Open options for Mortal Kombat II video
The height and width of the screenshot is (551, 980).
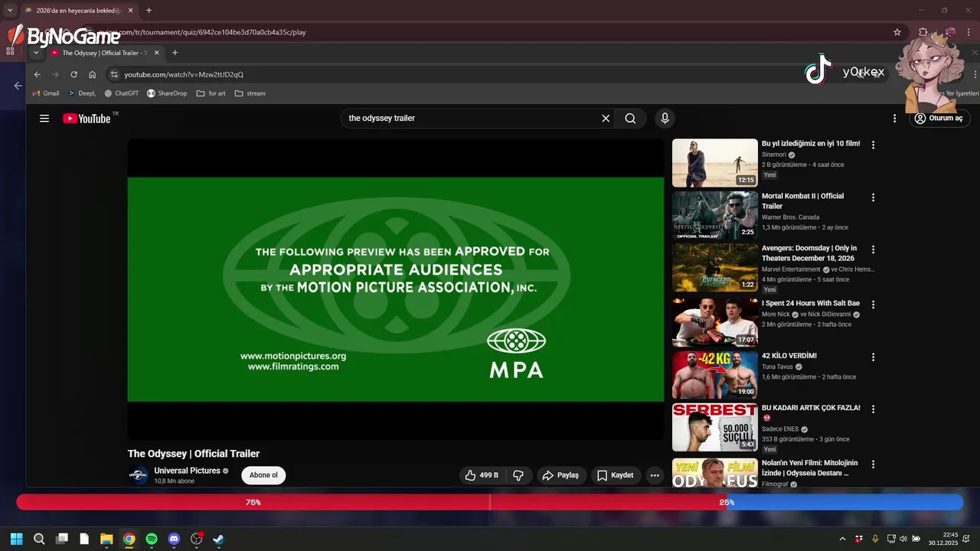(x=873, y=197)
